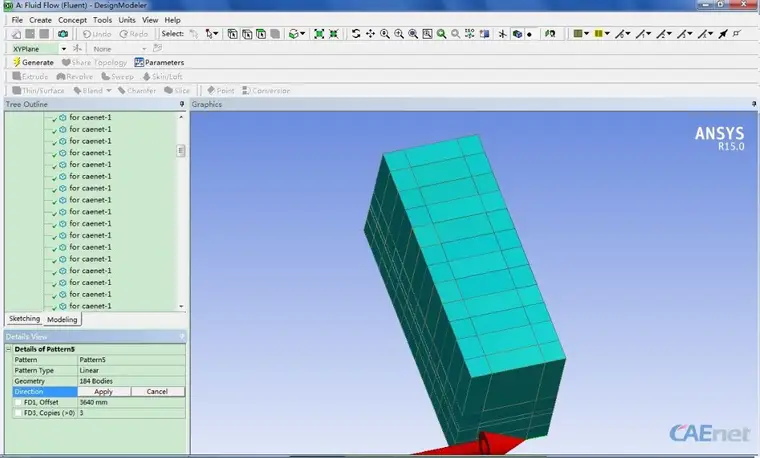760x458 pixels.
Task: Toggle Display Plane triad icon
Action: coord(503,34)
